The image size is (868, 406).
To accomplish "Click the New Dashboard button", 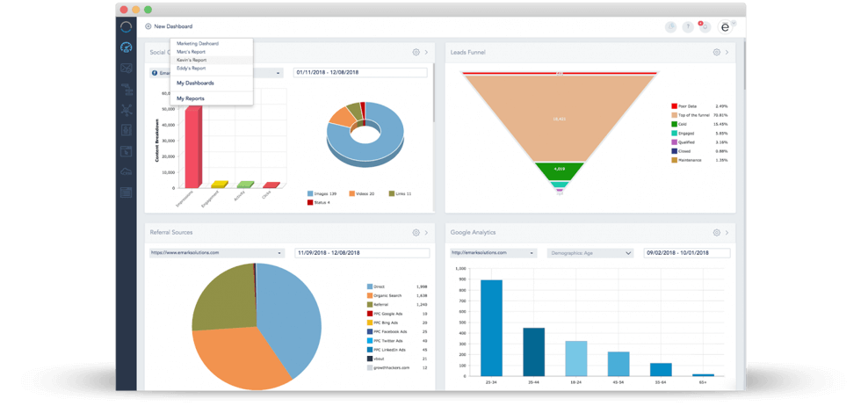I will coord(169,26).
